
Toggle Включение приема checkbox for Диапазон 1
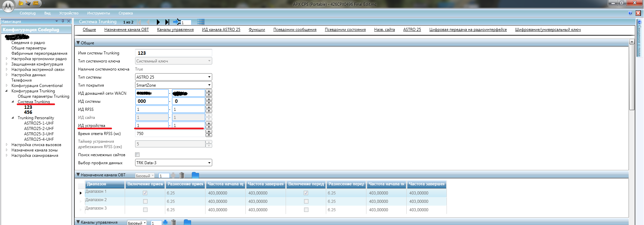(145, 193)
